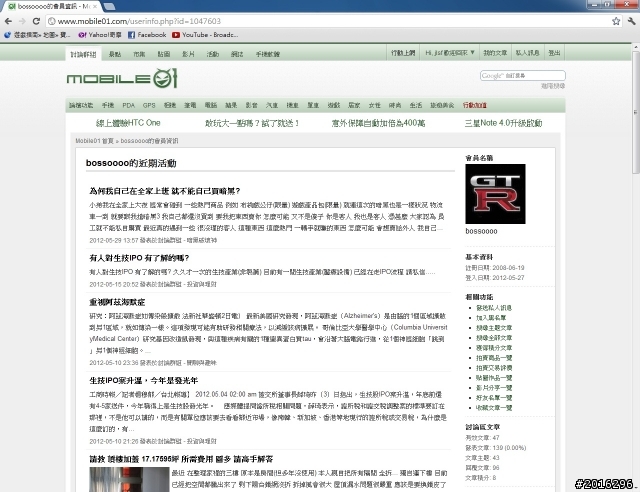Open a new tab with the new-tab button
The width and height of the screenshot is (640, 492).
click(109, 6)
